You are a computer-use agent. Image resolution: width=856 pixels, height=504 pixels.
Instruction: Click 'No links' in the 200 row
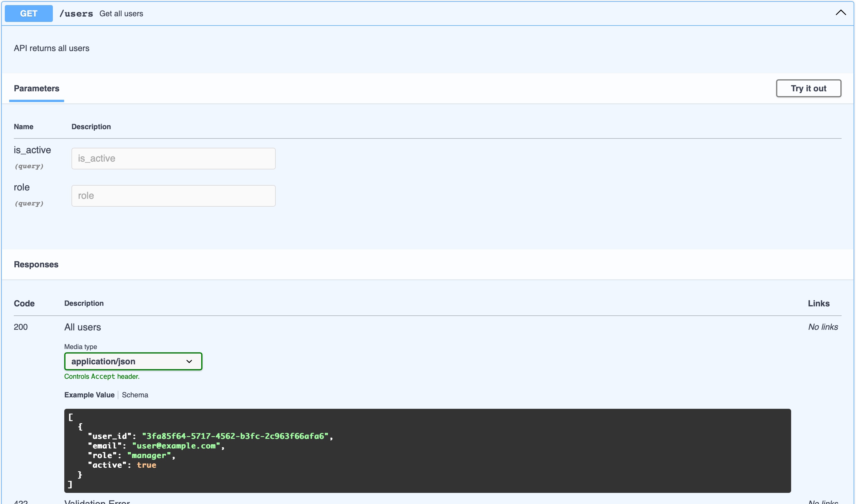pos(823,327)
